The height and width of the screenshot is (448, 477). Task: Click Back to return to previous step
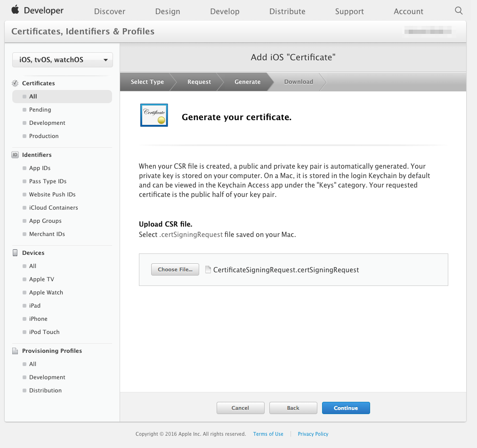293,408
